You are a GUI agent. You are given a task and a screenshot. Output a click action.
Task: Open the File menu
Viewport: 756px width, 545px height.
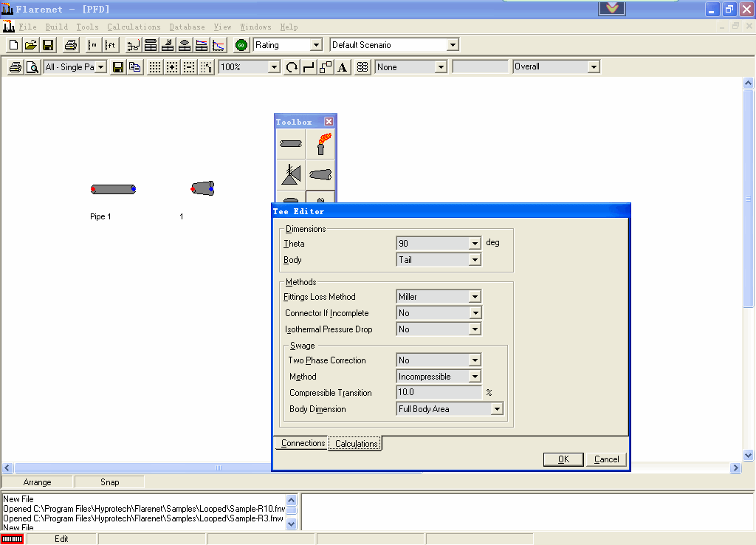[27, 27]
